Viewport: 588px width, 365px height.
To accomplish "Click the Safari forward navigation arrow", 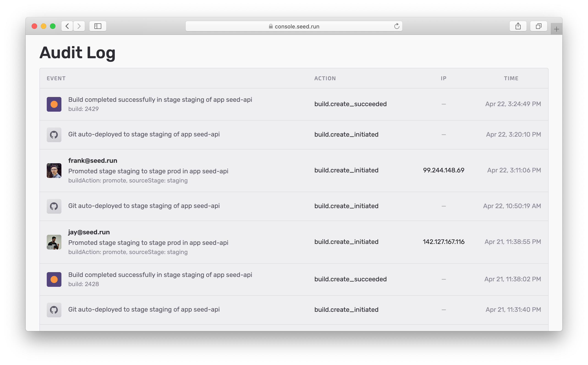I will coord(79,26).
